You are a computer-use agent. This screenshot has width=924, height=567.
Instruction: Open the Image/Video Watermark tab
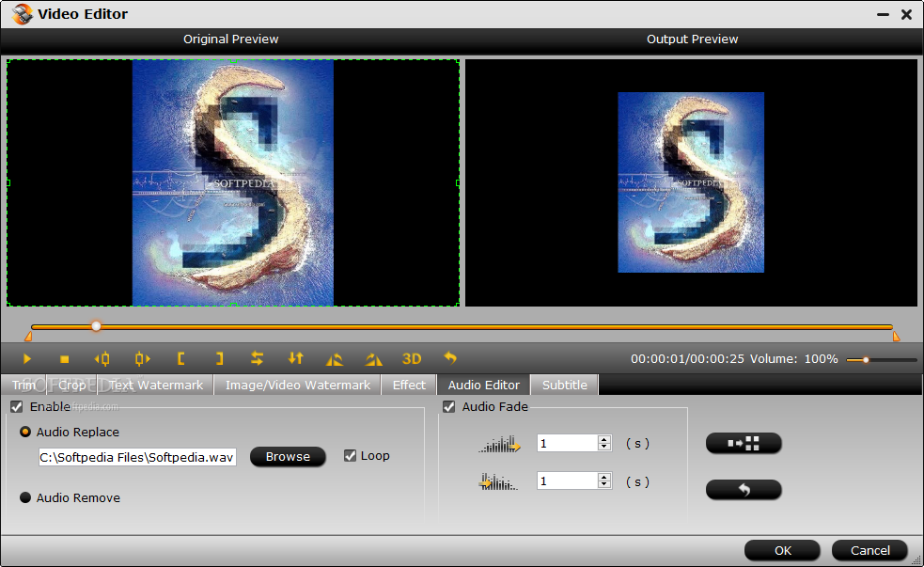pyautogui.click(x=298, y=385)
